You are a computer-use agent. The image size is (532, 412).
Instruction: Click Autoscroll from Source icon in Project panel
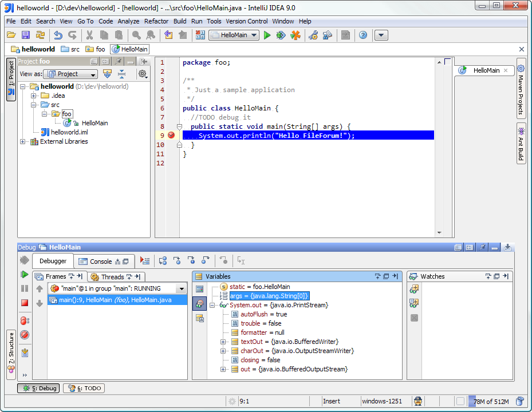coord(107,74)
